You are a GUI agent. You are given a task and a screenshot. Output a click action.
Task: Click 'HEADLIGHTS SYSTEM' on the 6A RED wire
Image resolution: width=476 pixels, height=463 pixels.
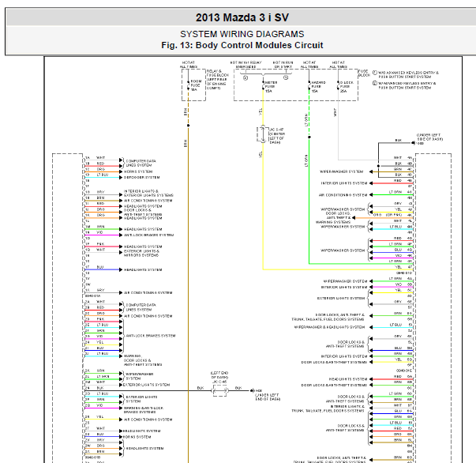[x=348, y=379]
